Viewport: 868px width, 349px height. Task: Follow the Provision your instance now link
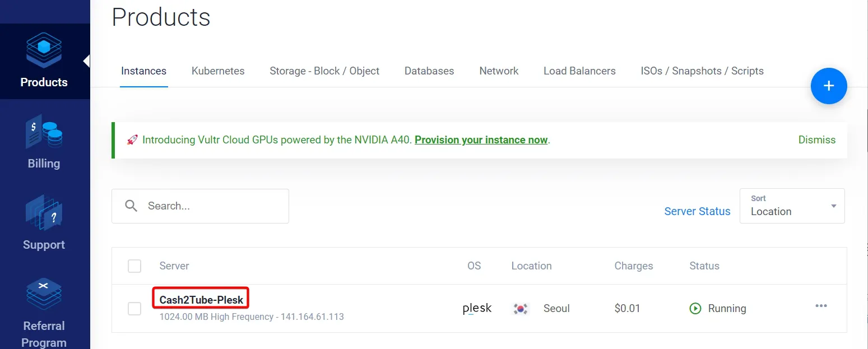pyautogui.click(x=481, y=139)
